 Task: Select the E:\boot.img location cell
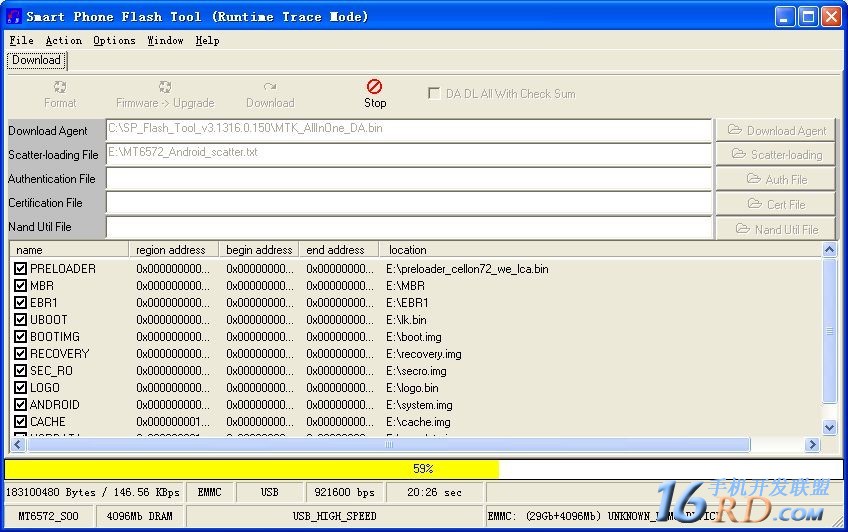click(414, 337)
